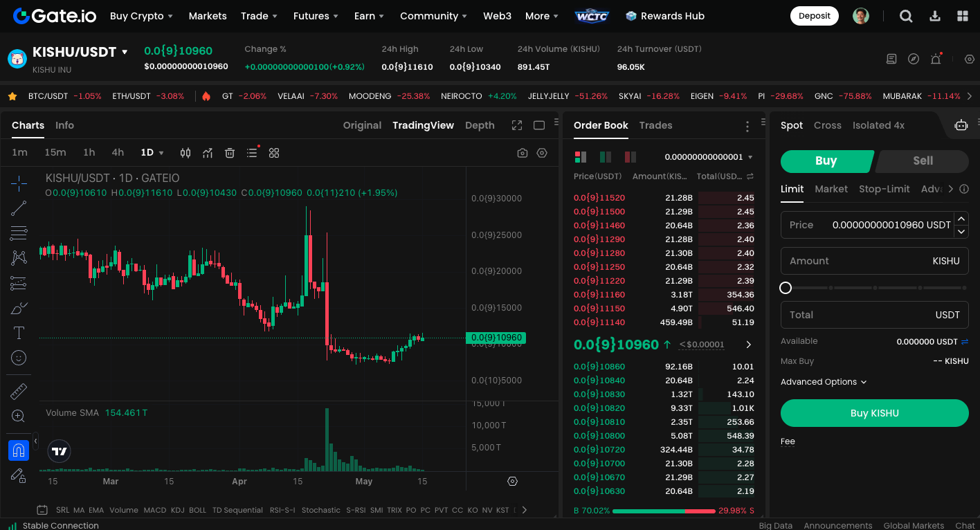
Task: Toggle Total column unit swap icon
Action: click(750, 176)
